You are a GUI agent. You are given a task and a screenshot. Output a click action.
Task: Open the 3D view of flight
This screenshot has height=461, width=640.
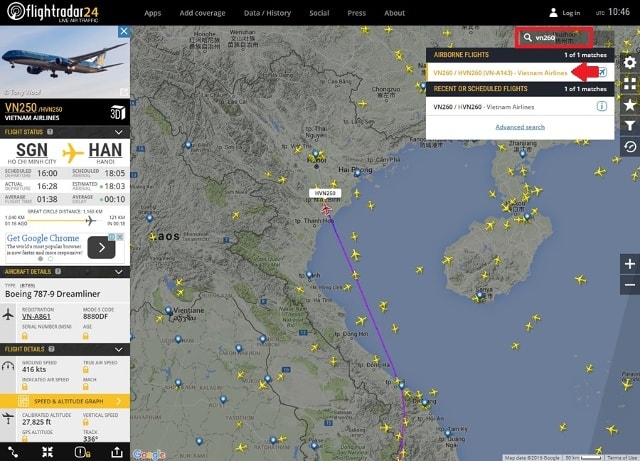pos(118,112)
